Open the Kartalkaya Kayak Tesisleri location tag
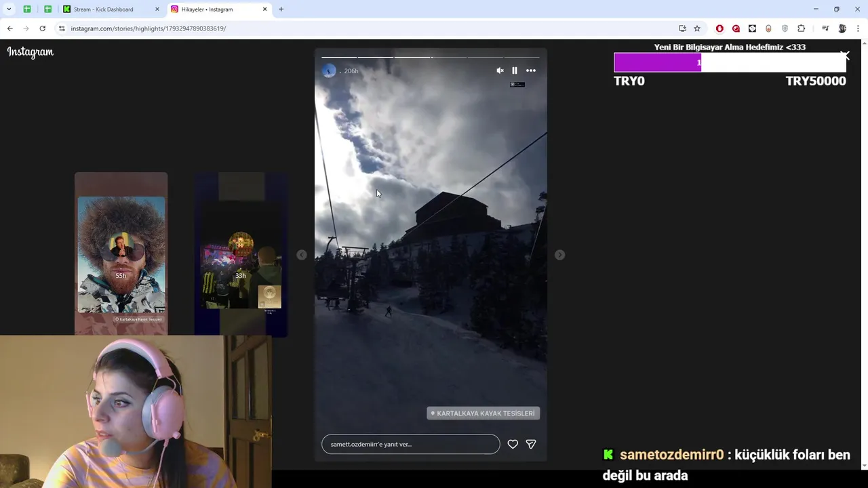Screen dimensions: 868x488 [x=483, y=413]
